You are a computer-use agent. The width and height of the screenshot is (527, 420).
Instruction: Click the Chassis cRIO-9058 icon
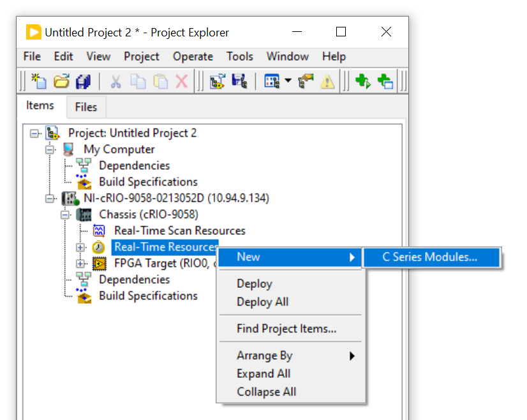tap(84, 214)
